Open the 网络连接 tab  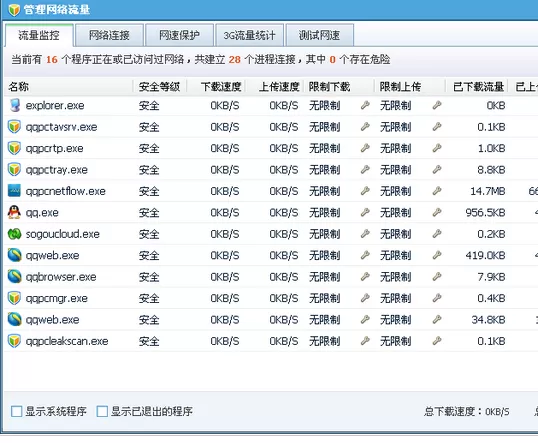click(x=109, y=35)
